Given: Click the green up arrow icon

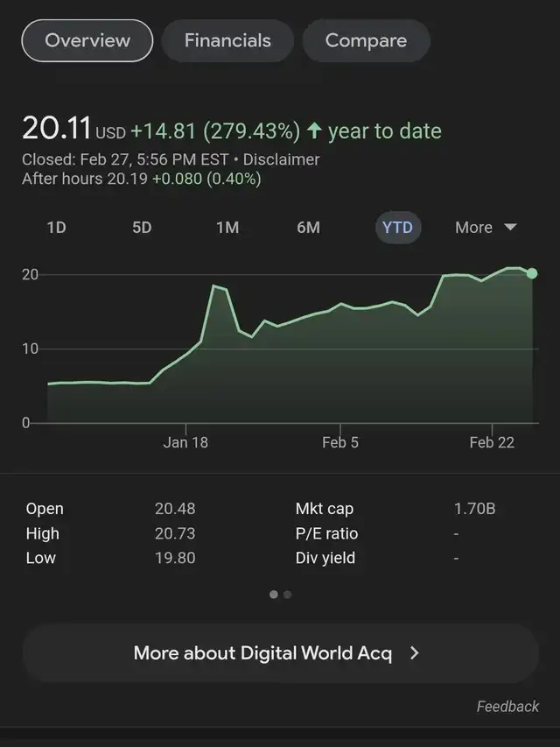Looking at the screenshot, I should (313, 131).
